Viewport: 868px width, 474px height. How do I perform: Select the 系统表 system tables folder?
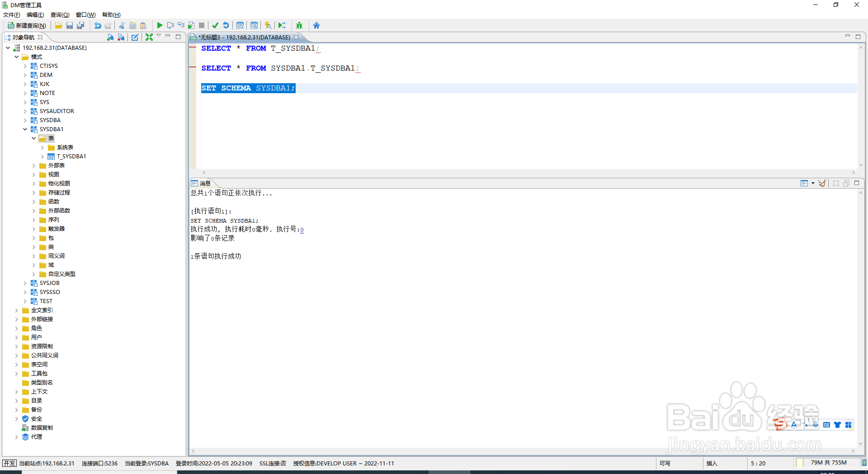click(65, 147)
